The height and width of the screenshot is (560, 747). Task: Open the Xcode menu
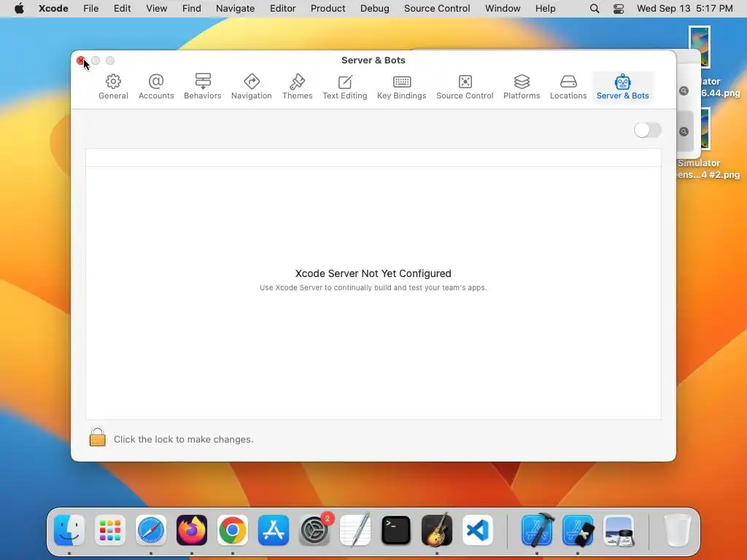53,9
